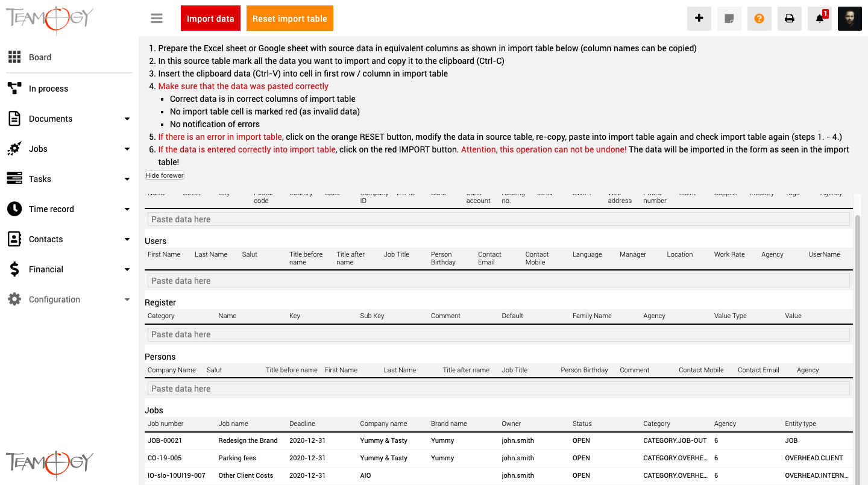Open the In process menu item
Screen dimensions: 868x485
48,89
